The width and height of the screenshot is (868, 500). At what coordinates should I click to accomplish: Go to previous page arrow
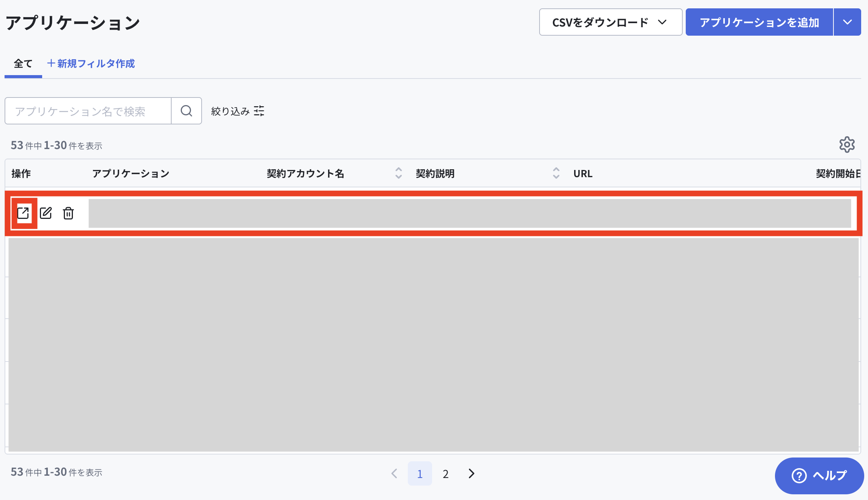point(394,473)
